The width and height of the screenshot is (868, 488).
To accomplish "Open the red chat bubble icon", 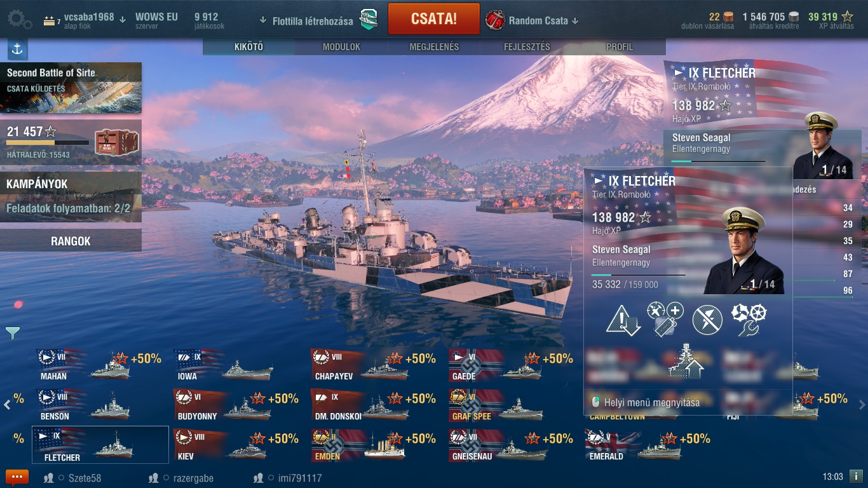I will (x=17, y=477).
